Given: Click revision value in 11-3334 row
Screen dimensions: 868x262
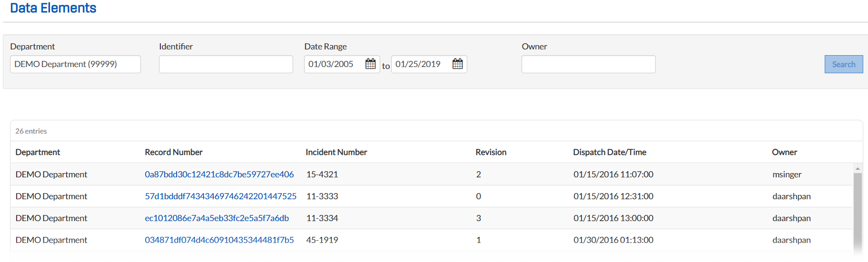Looking at the screenshot, I should [x=479, y=218].
